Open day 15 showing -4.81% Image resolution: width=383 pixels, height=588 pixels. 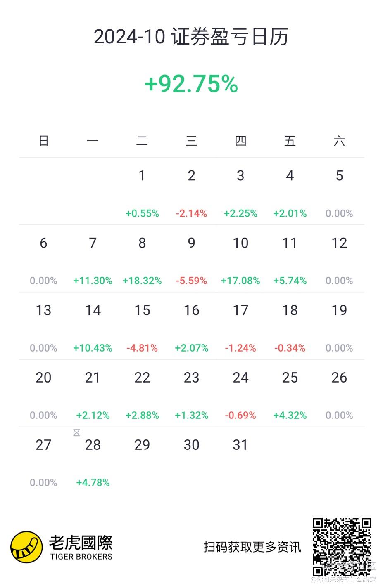(x=142, y=326)
